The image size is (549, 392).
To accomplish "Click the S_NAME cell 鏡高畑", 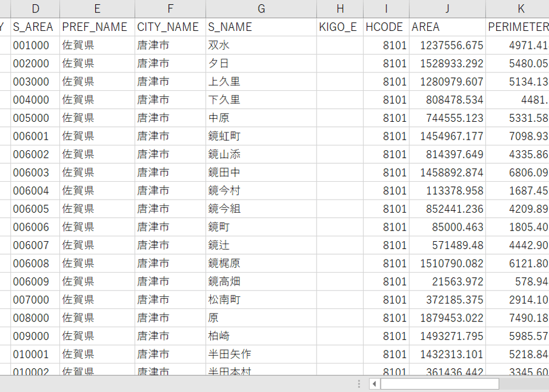I will pos(261,282).
